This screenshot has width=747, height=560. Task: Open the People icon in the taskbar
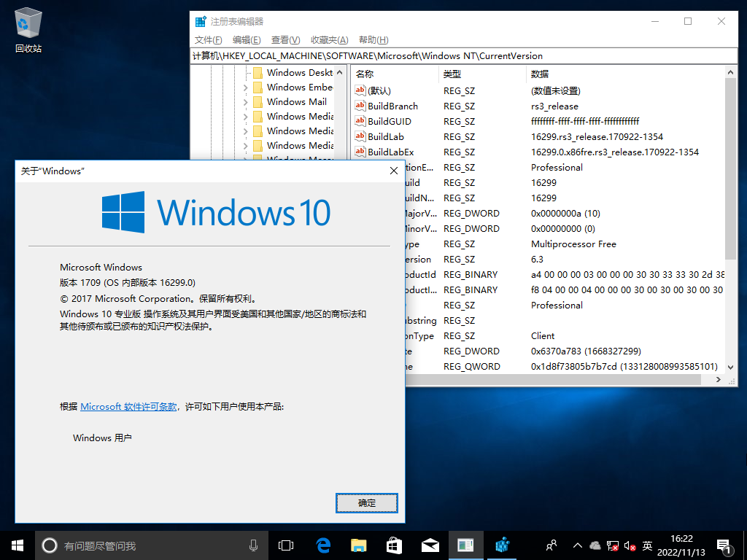(x=551, y=545)
